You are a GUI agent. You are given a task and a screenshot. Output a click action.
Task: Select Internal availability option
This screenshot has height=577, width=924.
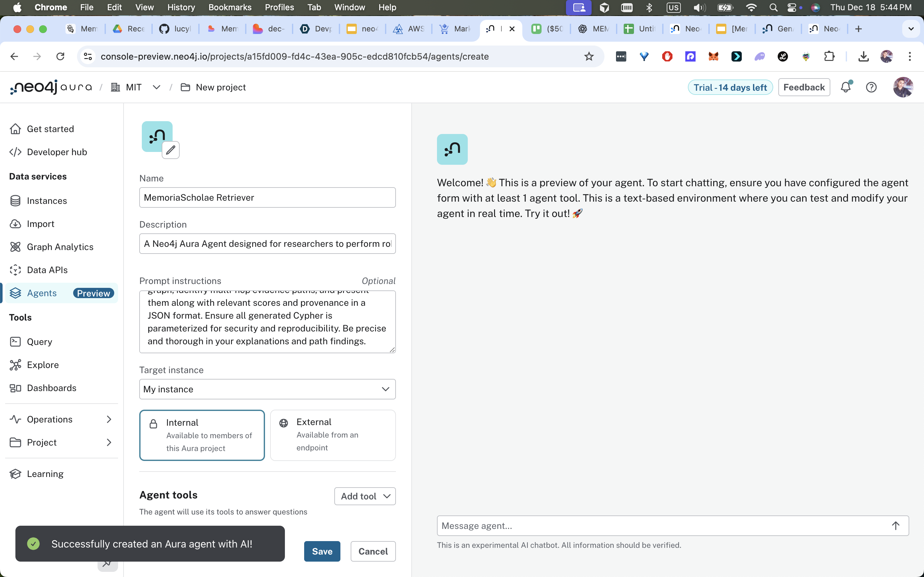202,435
